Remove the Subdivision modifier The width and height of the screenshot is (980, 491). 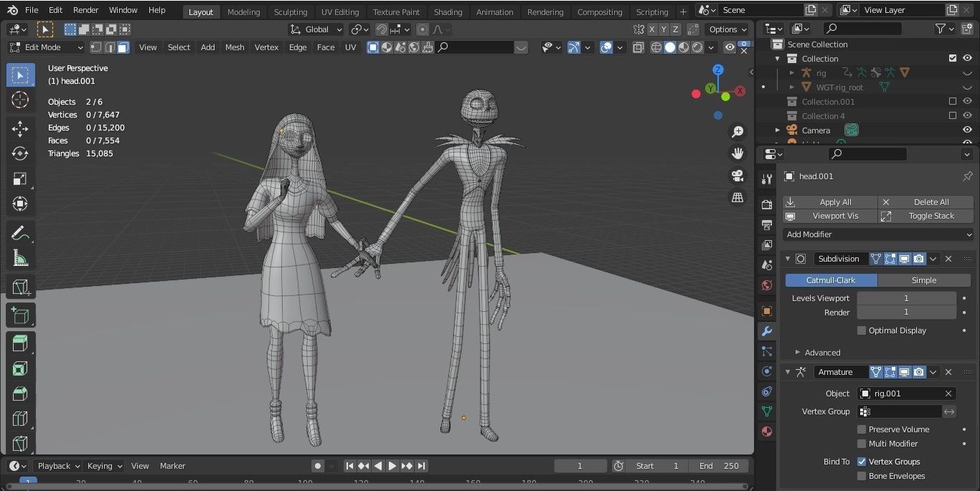click(948, 259)
